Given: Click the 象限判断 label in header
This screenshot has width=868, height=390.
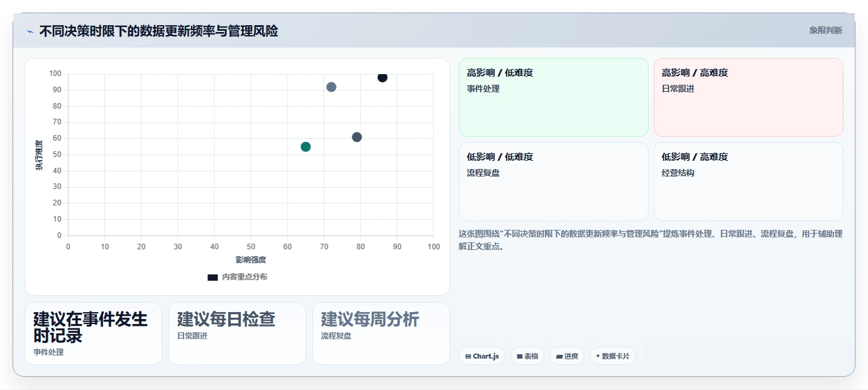Looking at the screenshot, I should [x=825, y=30].
